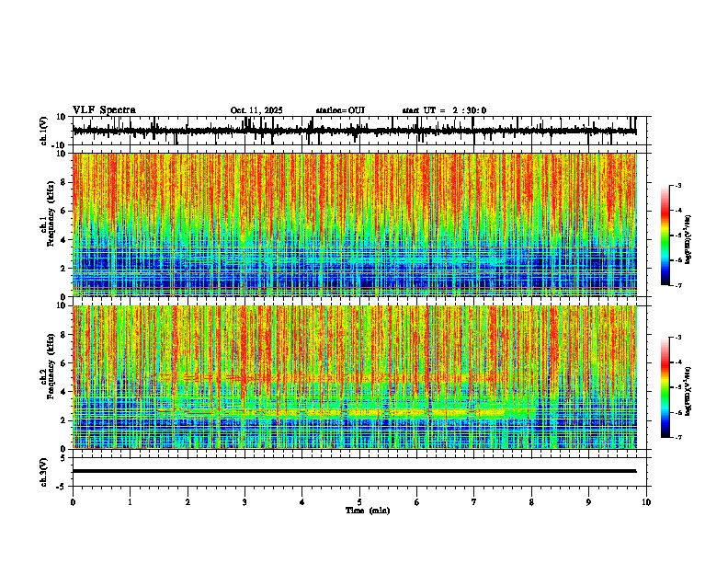This screenshot has height=563, width=728.
Task: Click the 'Time (min)' axis label
Action: 368,511
